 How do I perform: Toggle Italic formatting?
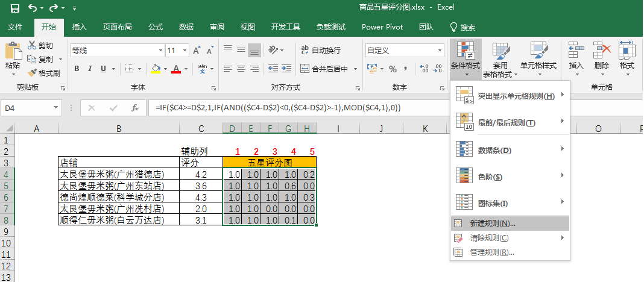point(90,69)
